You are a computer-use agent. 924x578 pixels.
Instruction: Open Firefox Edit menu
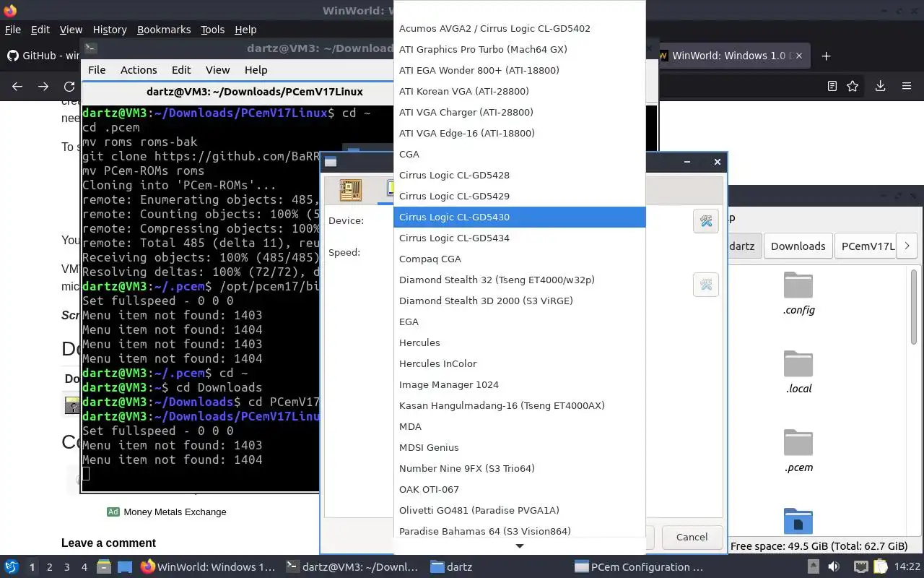point(40,30)
